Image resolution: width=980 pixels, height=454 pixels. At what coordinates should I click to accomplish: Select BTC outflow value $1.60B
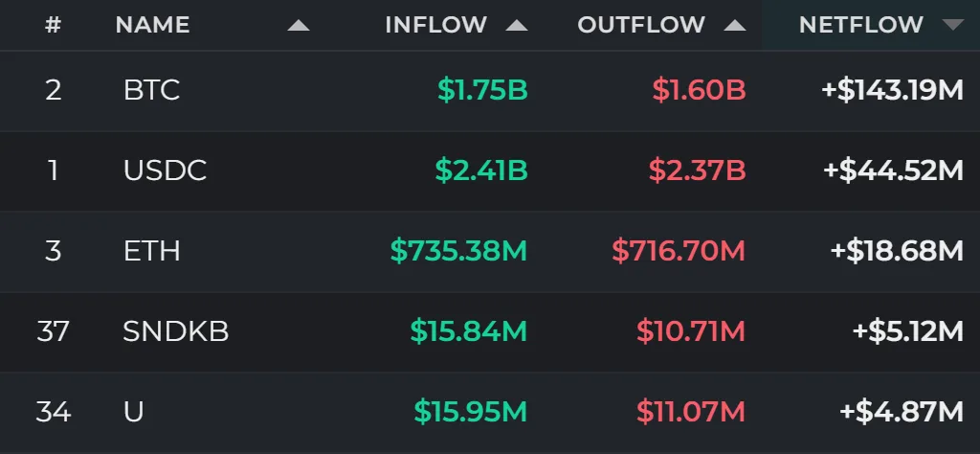(700, 91)
